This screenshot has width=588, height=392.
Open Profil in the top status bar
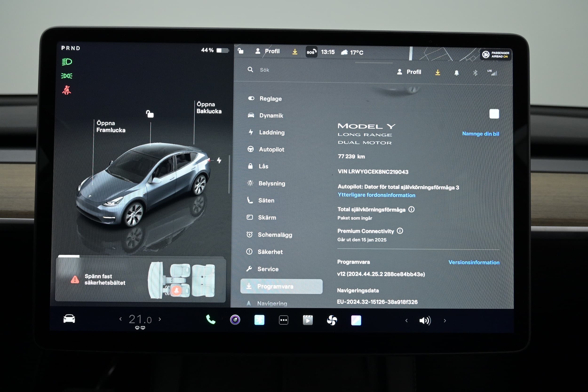(x=267, y=51)
